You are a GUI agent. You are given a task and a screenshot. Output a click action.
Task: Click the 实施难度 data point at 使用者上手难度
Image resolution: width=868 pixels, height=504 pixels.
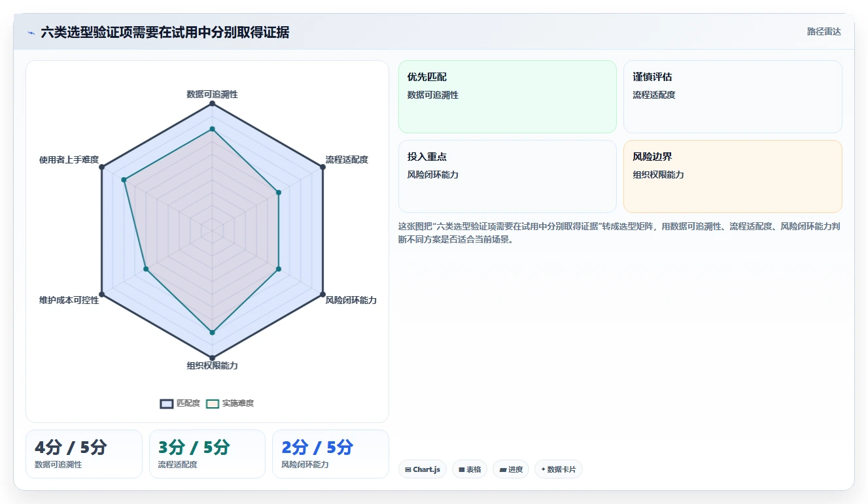click(x=124, y=180)
